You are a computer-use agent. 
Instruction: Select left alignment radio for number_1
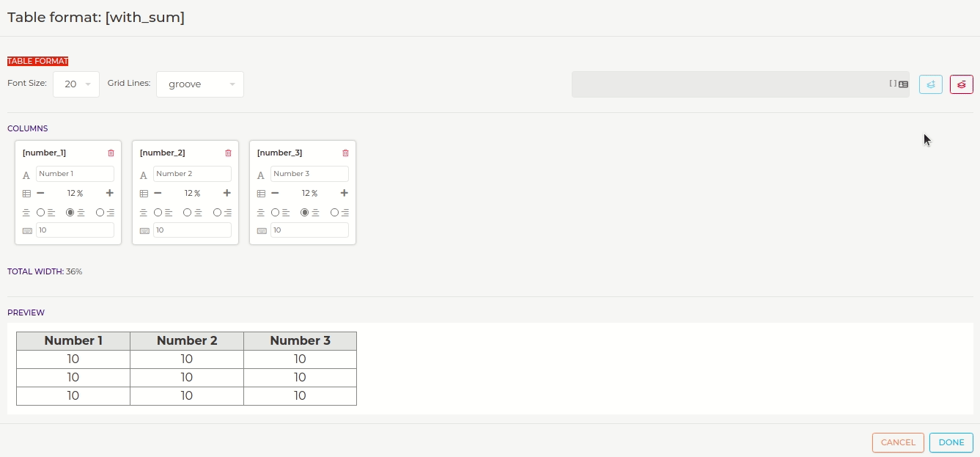(41, 213)
